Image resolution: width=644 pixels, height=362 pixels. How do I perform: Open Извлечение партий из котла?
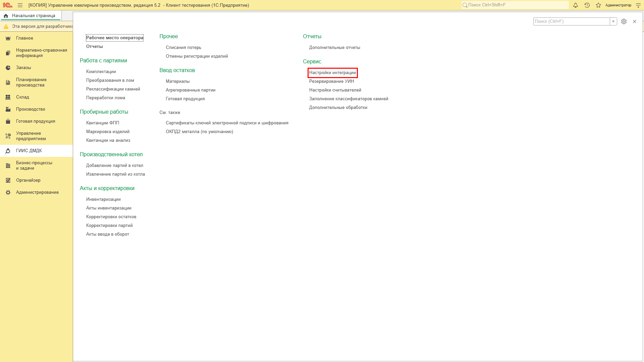[115, 174]
